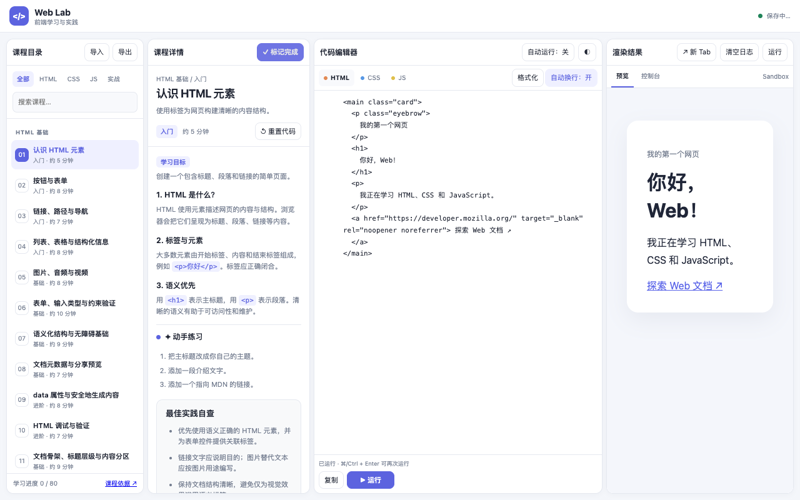Click 最佳实践自查 card heading
Image resolution: width=800 pixels, height=500 pixels.
coord(190,413)
